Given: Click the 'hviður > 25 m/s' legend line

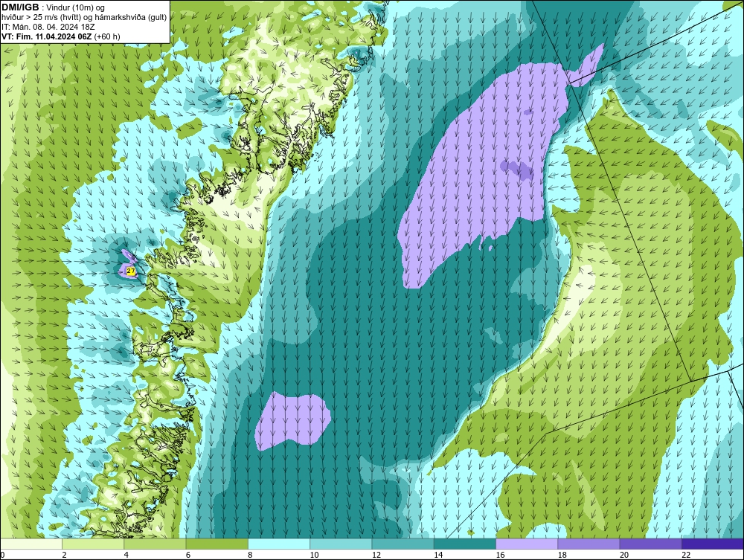Looking at the screenshot, I should click(x=84, y=17).
